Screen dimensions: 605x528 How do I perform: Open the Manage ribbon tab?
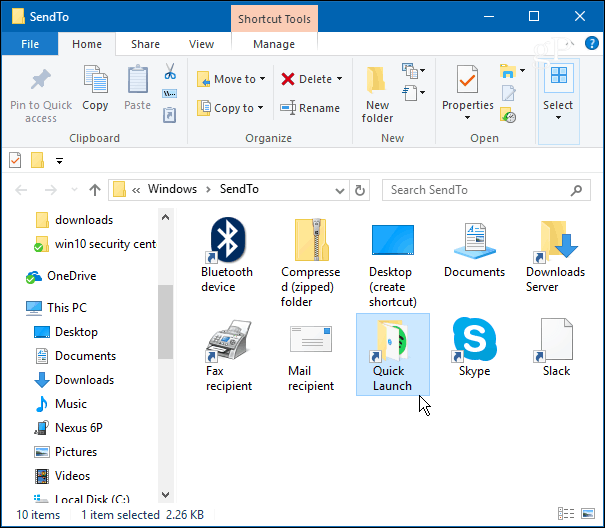tap(274, 44)
